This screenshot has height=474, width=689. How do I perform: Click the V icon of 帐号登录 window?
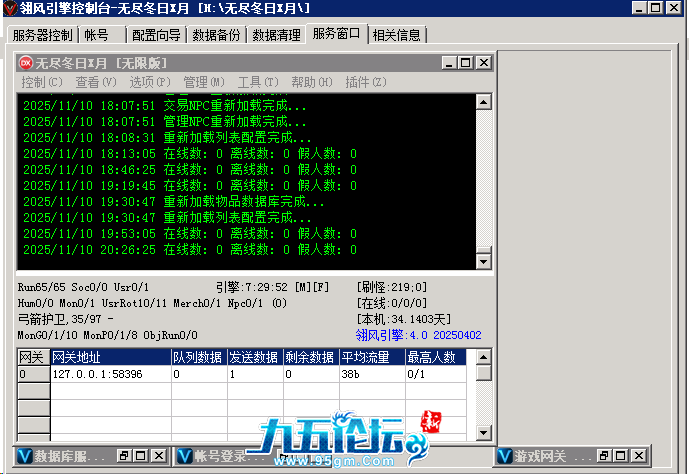[x=185, y=456]
